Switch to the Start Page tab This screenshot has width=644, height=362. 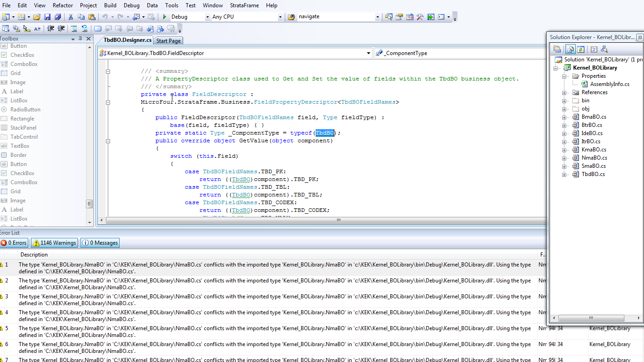[x=168, y=41]
